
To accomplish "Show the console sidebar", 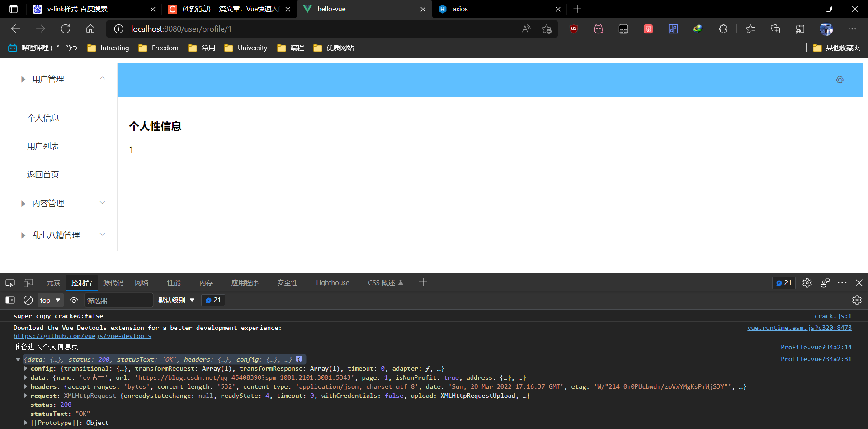I will click(10, 300).
